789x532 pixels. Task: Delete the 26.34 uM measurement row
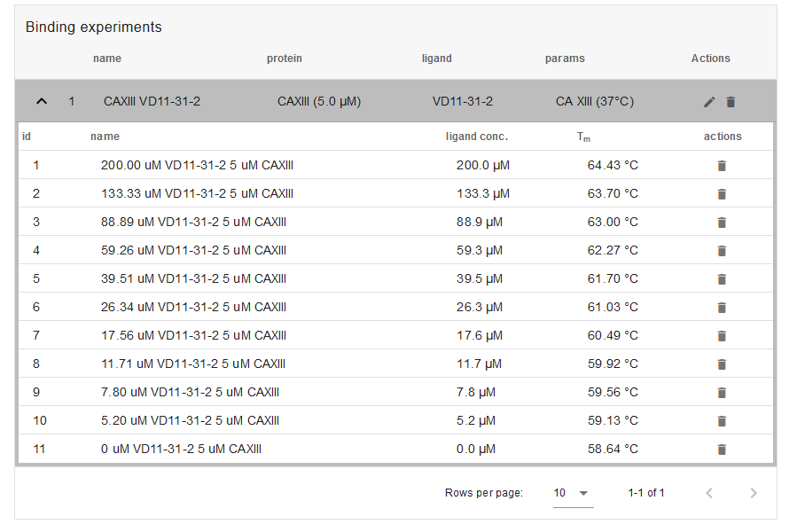tap(722, 308)
